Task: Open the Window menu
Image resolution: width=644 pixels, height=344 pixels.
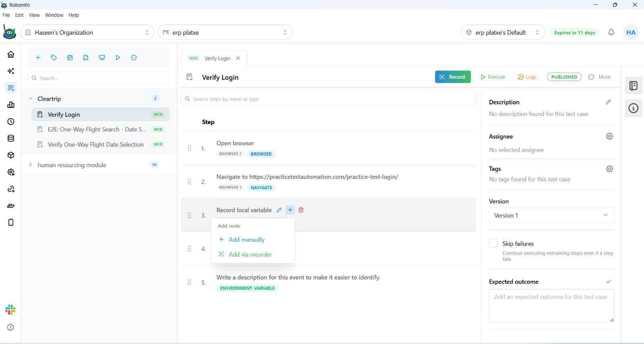Action: coord(54,15)
